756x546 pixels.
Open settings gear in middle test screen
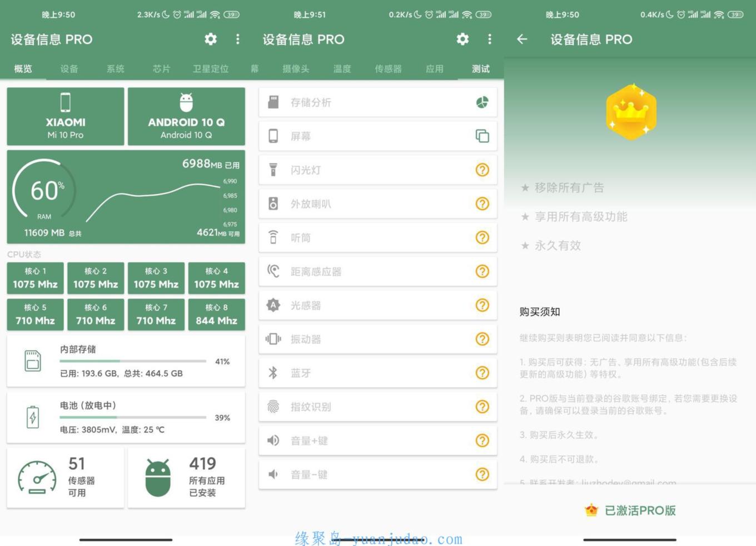(x=462, y=39)
